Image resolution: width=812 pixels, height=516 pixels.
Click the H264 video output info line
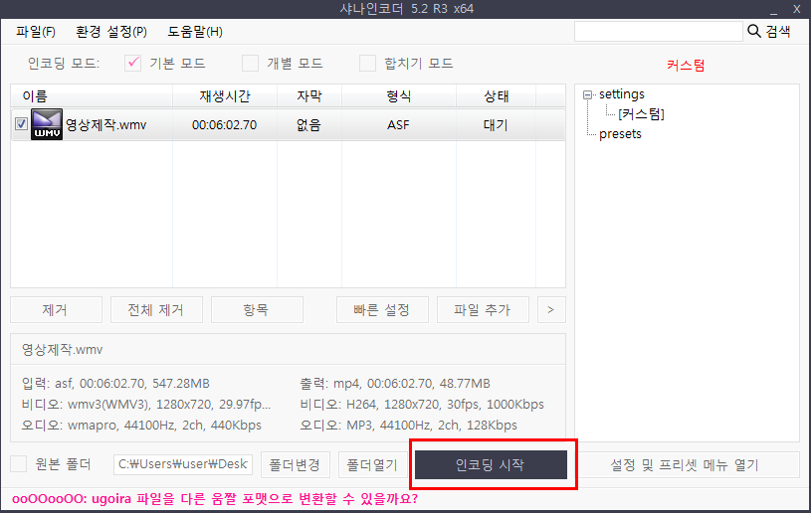click(422, 405)
